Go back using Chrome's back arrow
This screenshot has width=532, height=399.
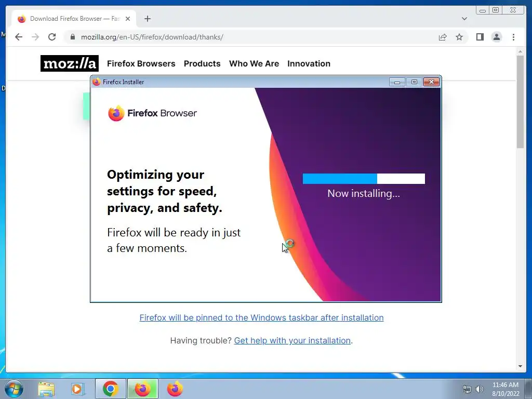point(19,37)
